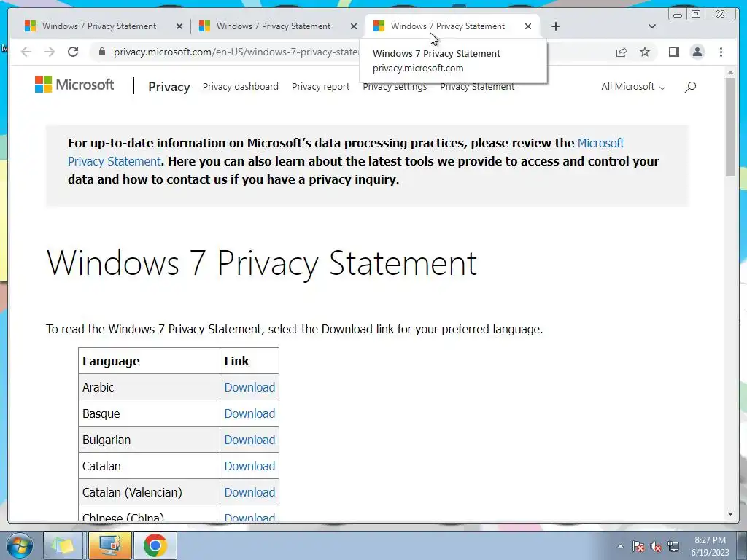Open Privacy settings in site nav
The height and width of the screenshot is (560, 747).
pyautogui.click(x=395, y=87)
